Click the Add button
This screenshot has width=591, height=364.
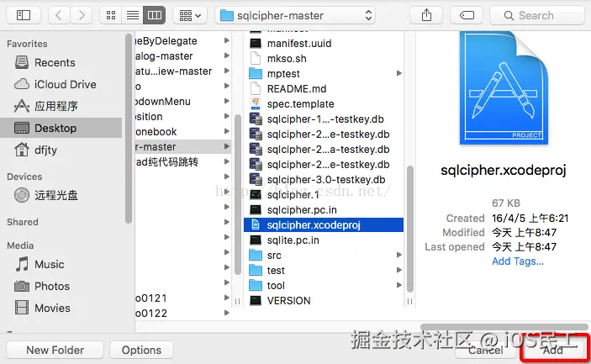tap(552, 350)
